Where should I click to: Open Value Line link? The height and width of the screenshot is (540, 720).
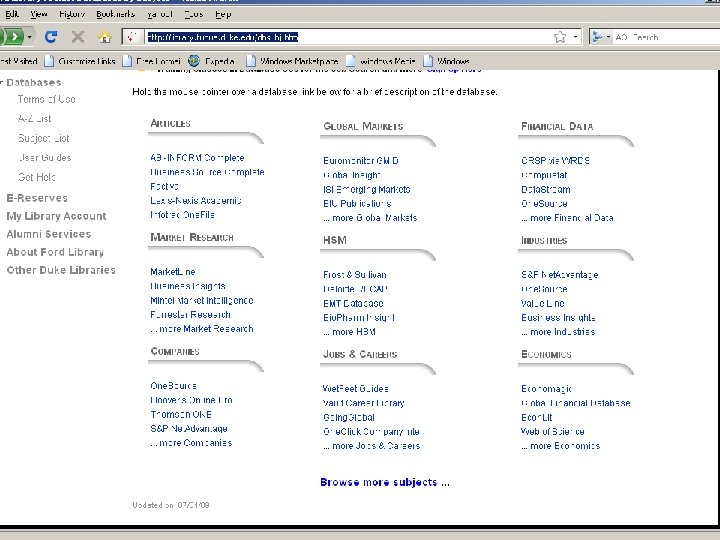click(543, 304)
